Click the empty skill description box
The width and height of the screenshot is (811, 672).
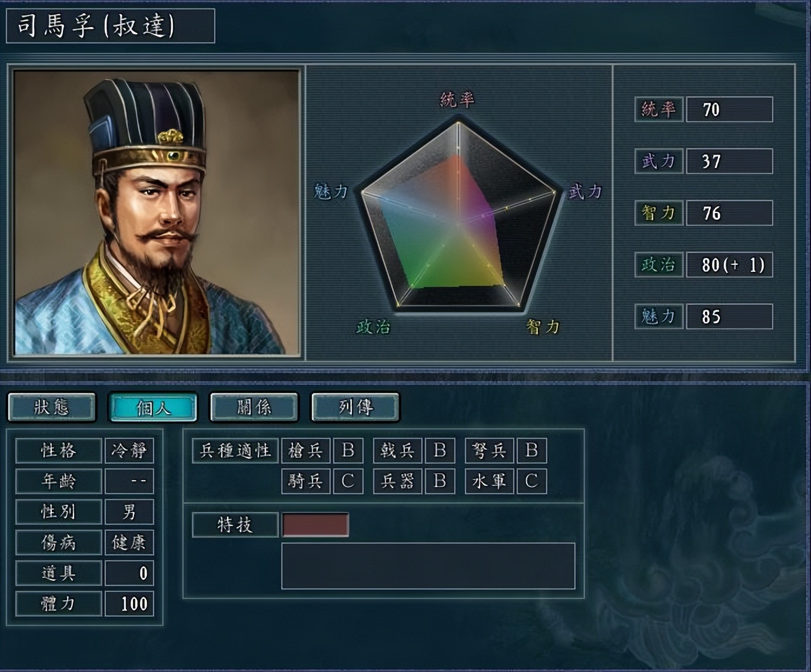[x=428, y=566]
